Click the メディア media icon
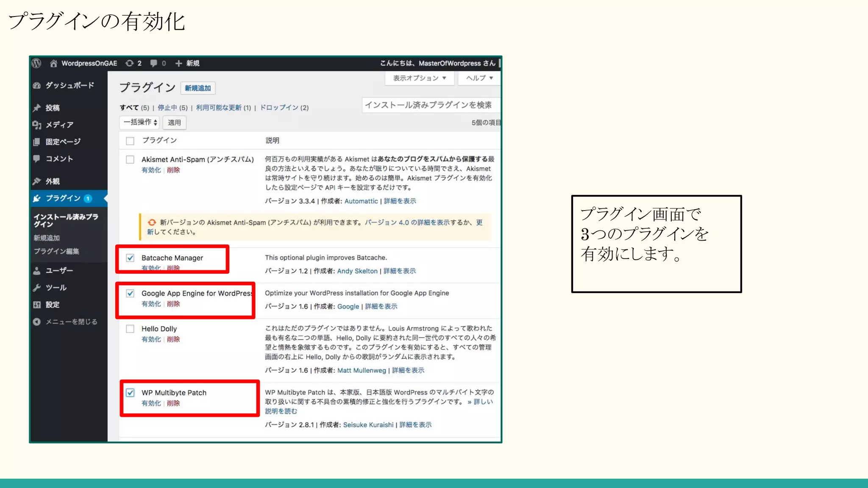This screenshot has width=868, height=488. (x=37, y=125)
